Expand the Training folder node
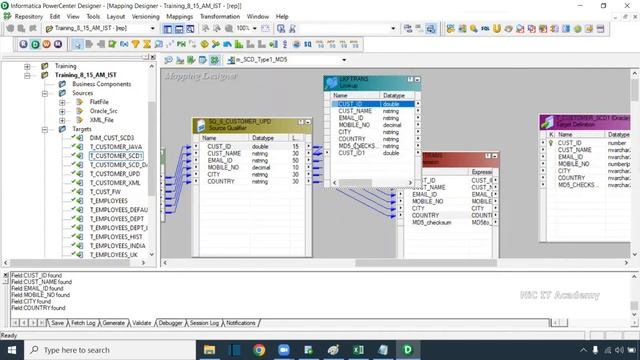Screen dimensions: 640x360 pos(27,66)
